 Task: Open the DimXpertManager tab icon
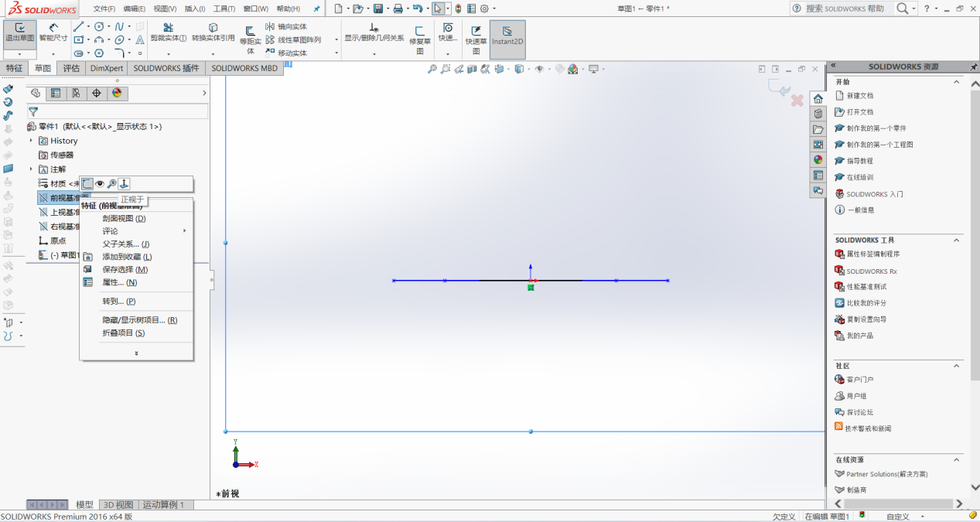pos(96,93)
